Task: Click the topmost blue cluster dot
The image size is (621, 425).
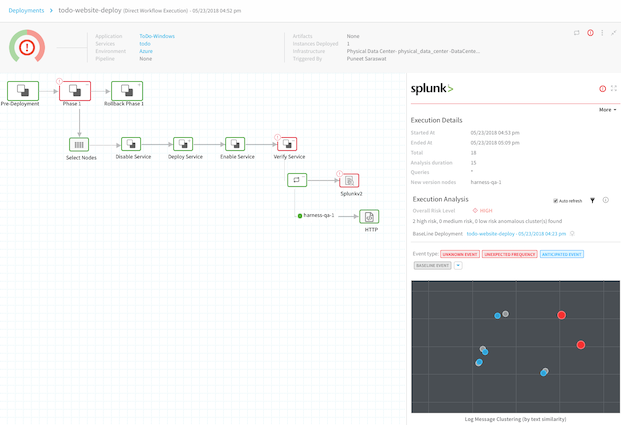Action: tap(497, 316)
